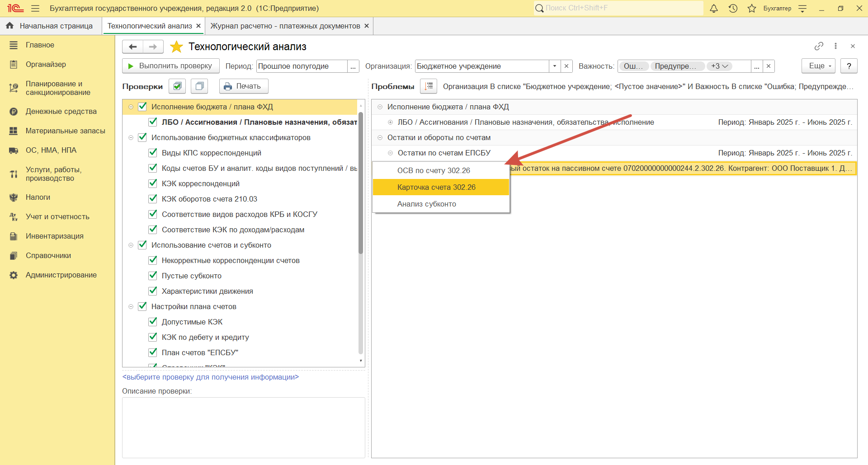Expand the "ЛБО / Ассигнования" problem row
The image size is (868, 465).
390,122
